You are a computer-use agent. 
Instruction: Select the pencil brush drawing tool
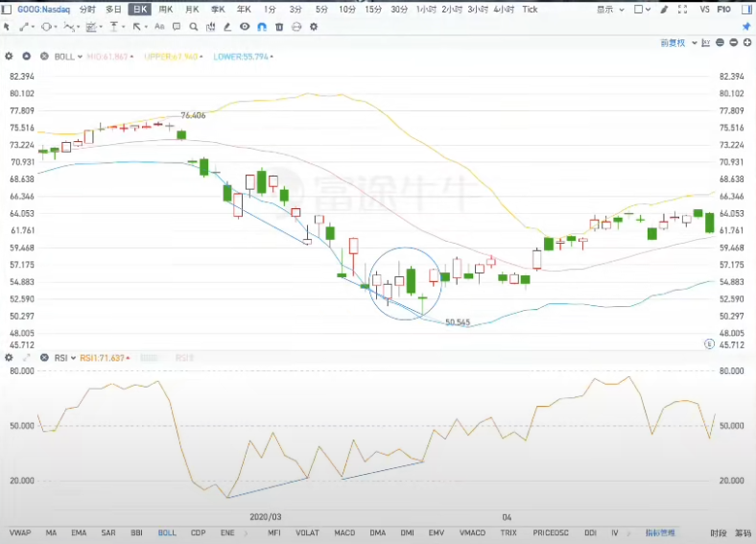click(227, 26)
